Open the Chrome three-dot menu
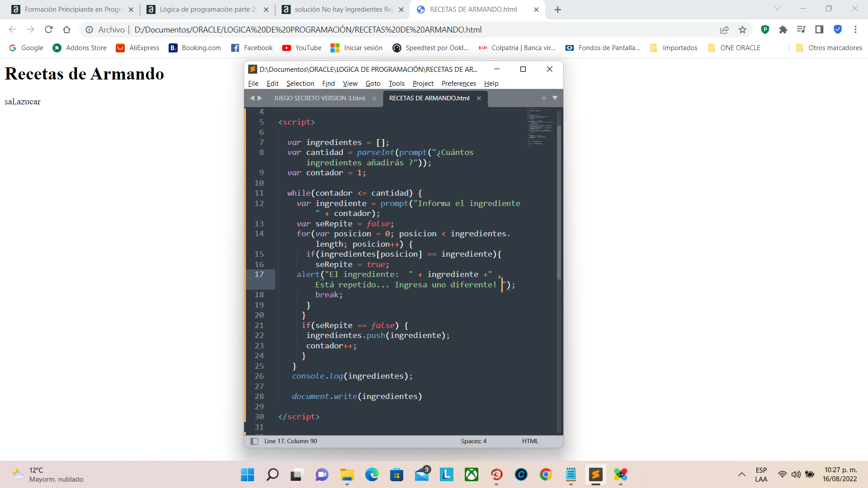Viewport: 868px width, 488px height. [x=855, y=30]
